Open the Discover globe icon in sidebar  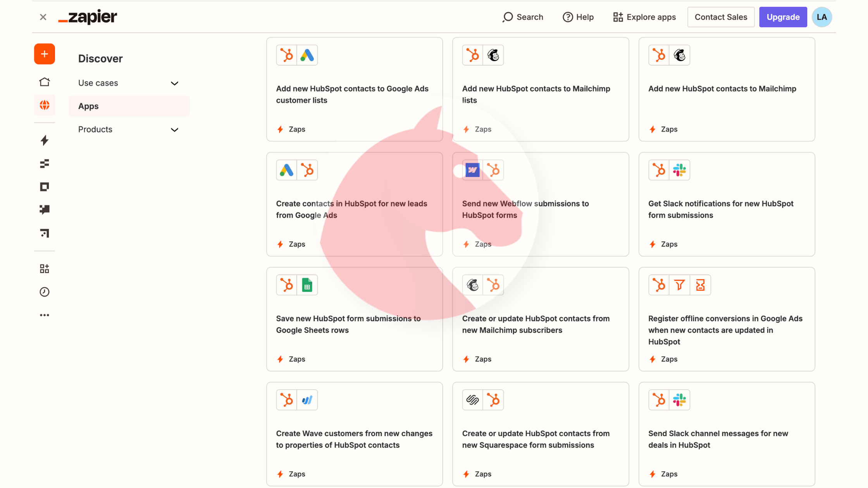click(x=45, y=105)
